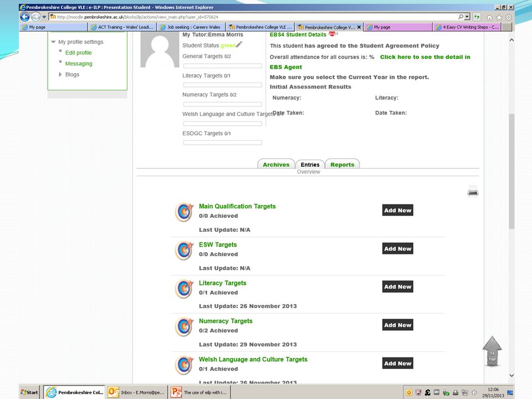Screen dimensions: 532x399
Task: Add New Welsh Language and Culture target
Action: [x=398, y=364]
